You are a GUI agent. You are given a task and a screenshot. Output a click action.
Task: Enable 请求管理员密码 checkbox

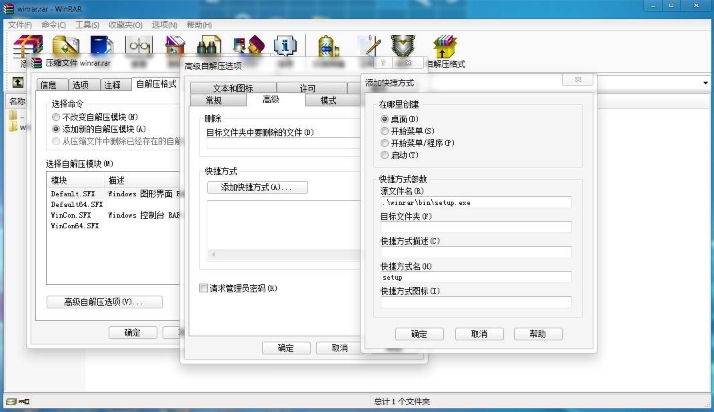[204, 288]
